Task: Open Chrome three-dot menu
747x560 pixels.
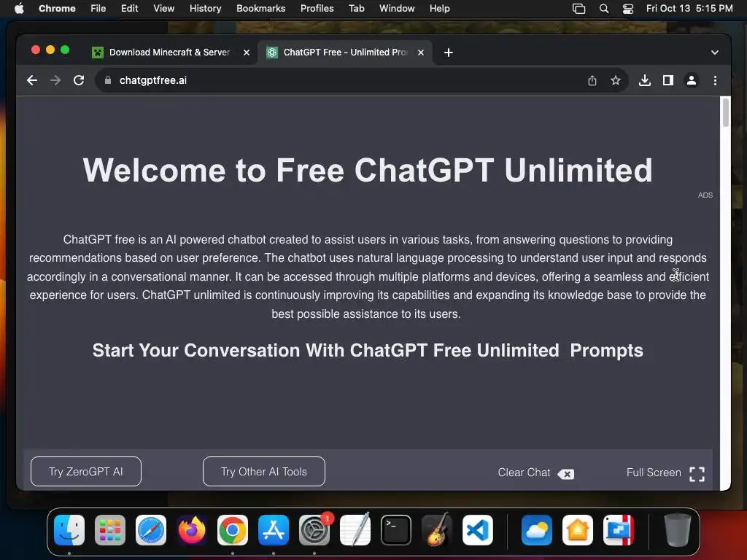Action: tap(715, 80)
